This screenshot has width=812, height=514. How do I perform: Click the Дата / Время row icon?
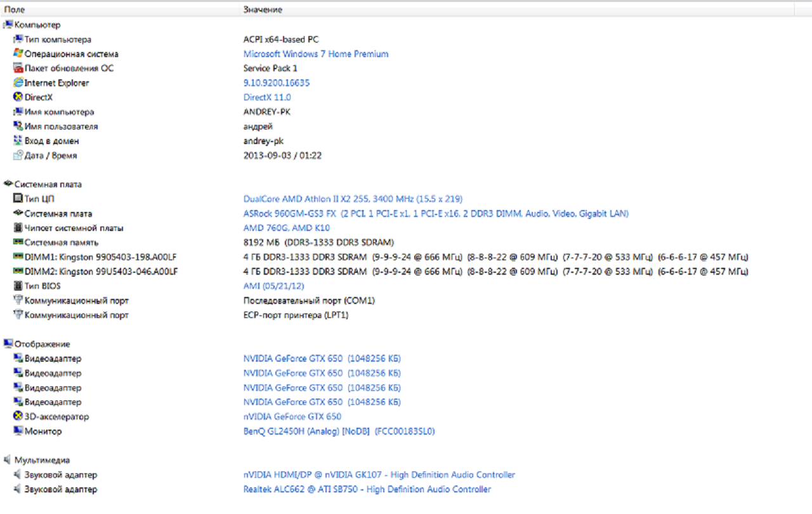[18, 155]
